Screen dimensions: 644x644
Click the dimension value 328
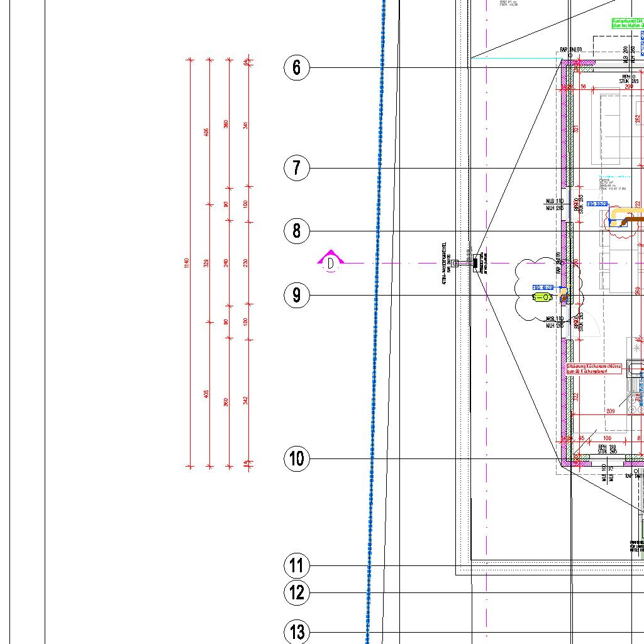click(x=206, y=264)
